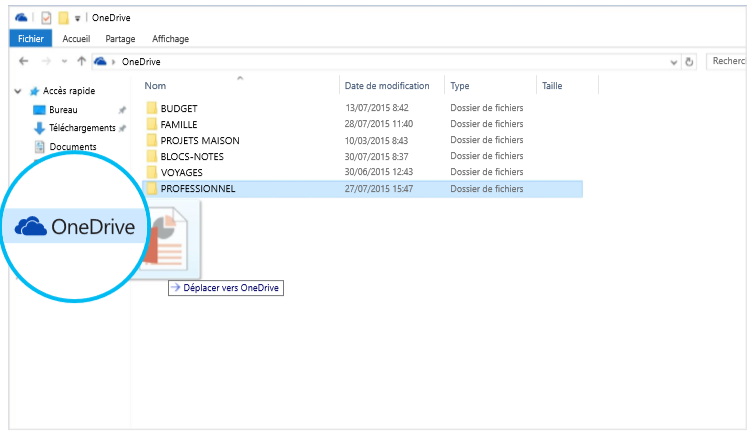Image resolution: width=756 pixels, height=436 pixels.
Task: Click Dossier de fichiers in BUDGET row
Action: (x=486, y=108)
